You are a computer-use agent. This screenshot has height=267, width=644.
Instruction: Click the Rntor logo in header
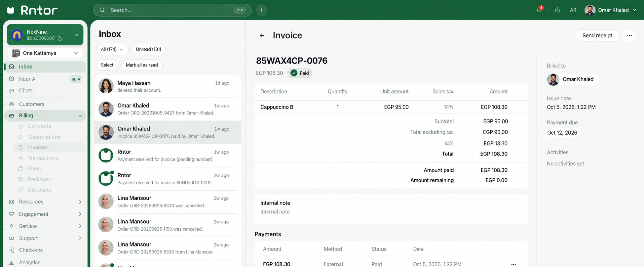tap(32, 10)
